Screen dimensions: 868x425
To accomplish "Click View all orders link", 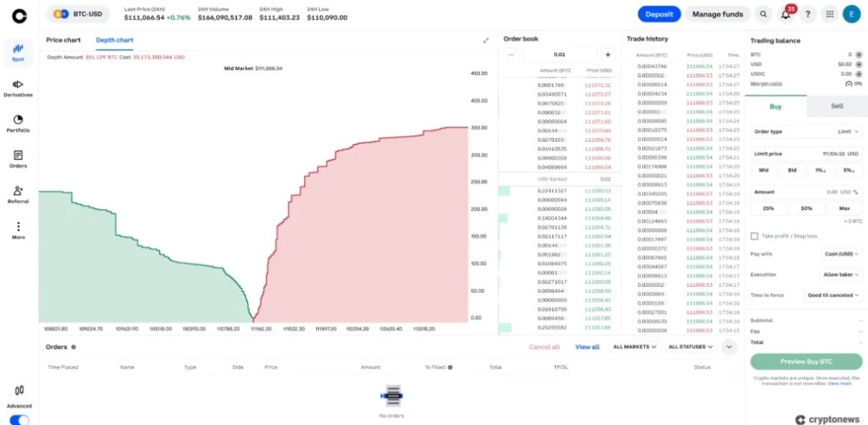I will (x=587, y=347).
